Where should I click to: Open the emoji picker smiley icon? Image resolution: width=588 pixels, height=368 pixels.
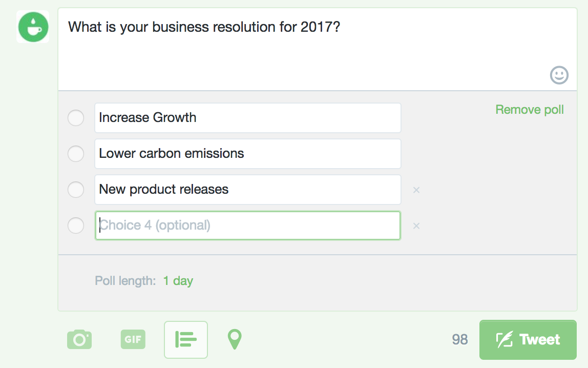[559, 75]
